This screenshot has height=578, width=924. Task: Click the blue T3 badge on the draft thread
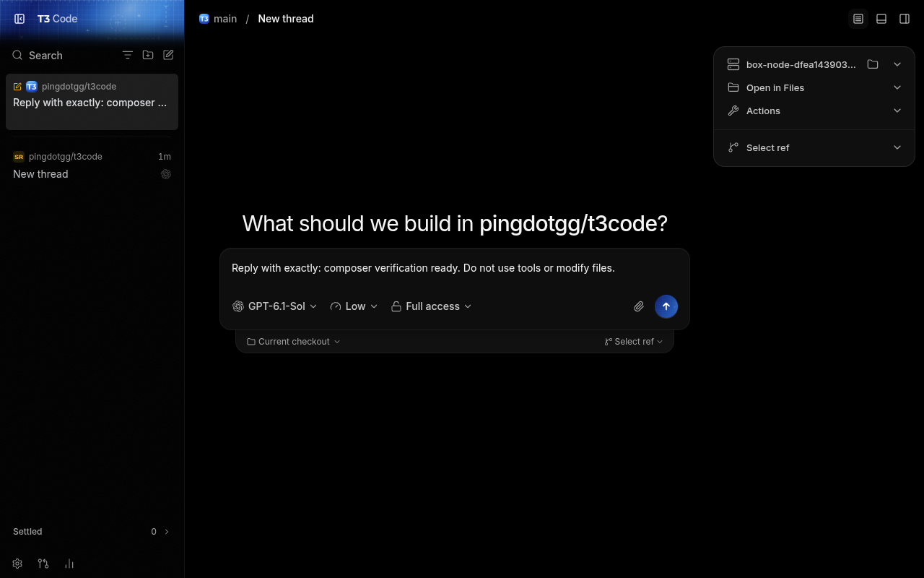(32, 86)
